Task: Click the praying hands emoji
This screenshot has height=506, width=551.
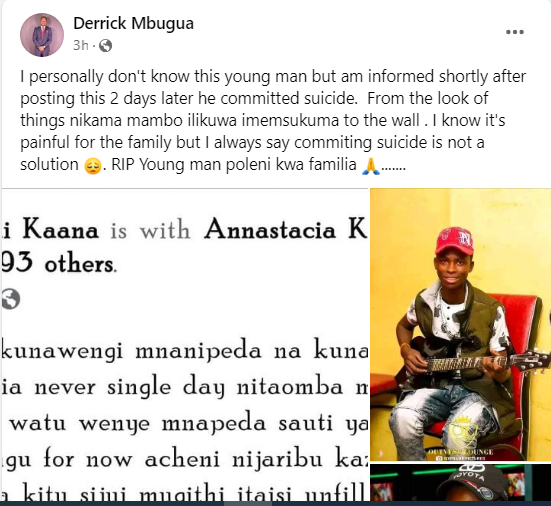Action: pos(371,166)
